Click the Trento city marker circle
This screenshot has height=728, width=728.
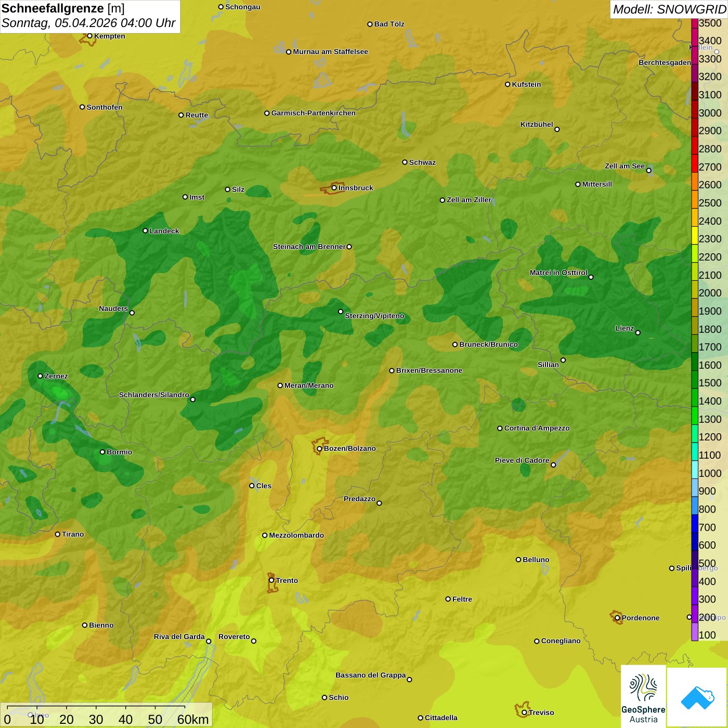point(271,580)
